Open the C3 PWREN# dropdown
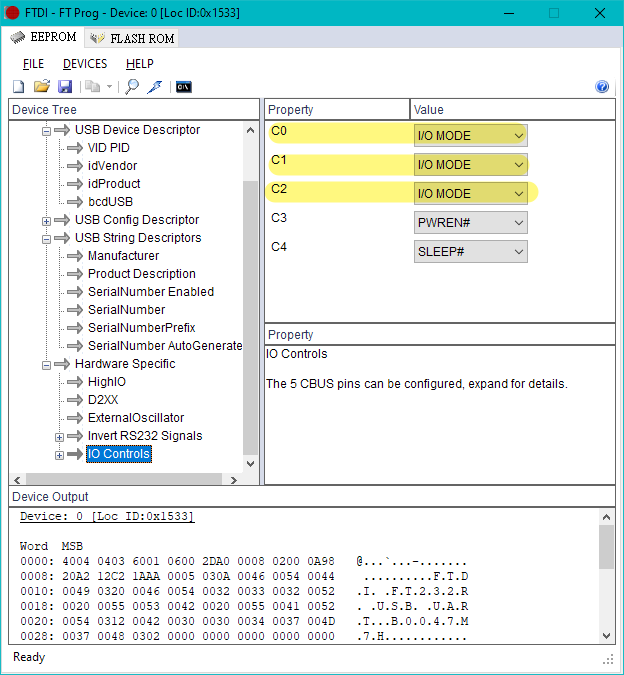The image size is (624, 675). tap(470, 222)
